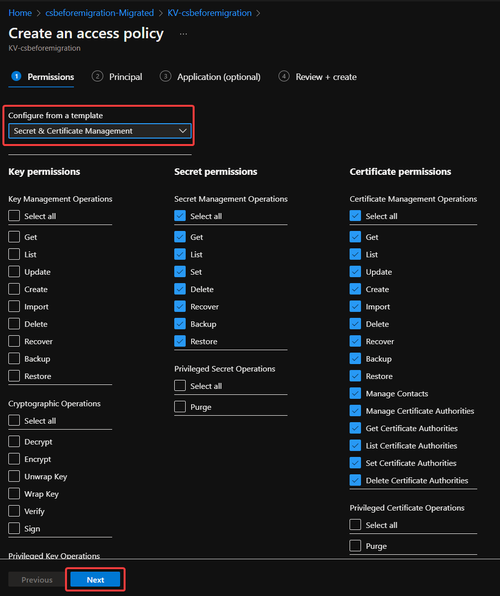Uncheck Delete certificate permission
500x596 pixels.
click(355, 324)
